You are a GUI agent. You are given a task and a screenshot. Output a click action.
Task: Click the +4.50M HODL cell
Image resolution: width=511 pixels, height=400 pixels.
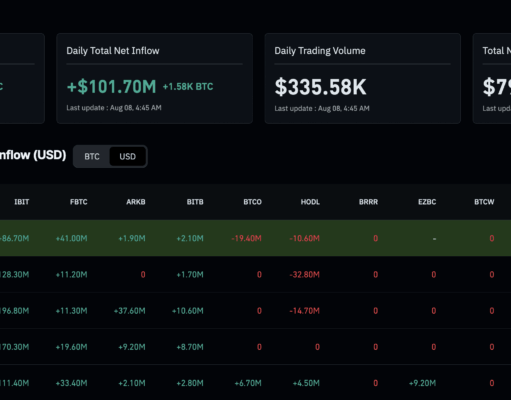point(306,383)
